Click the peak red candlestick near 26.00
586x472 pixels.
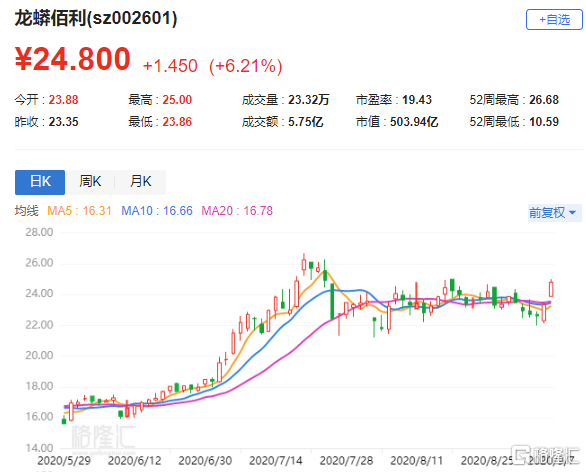[x=304, y=265]
